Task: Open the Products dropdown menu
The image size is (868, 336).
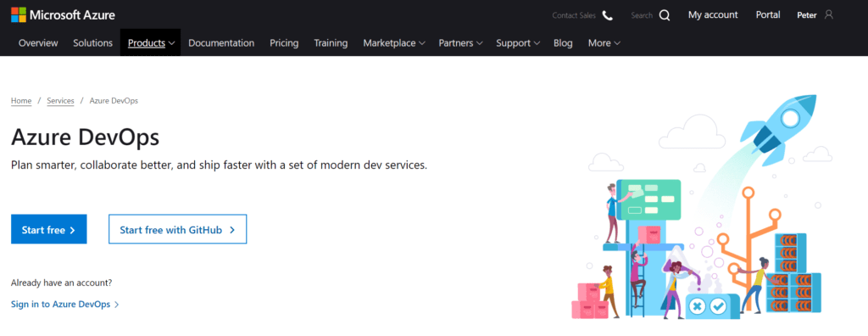Action: pyautogui.click(x=151, y=42)
